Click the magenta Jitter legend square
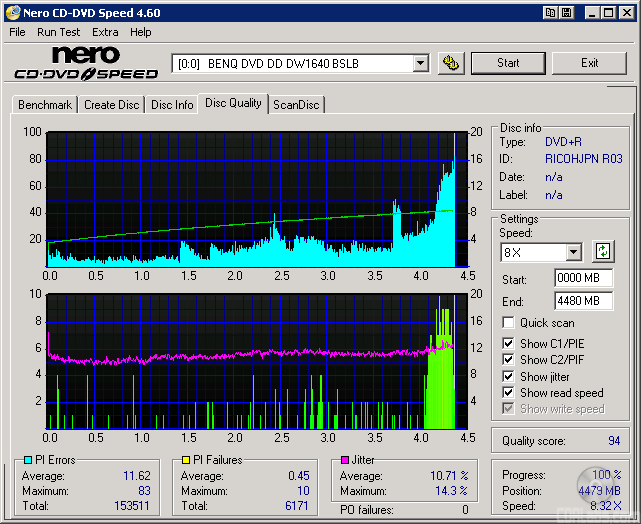 point(343,461)
